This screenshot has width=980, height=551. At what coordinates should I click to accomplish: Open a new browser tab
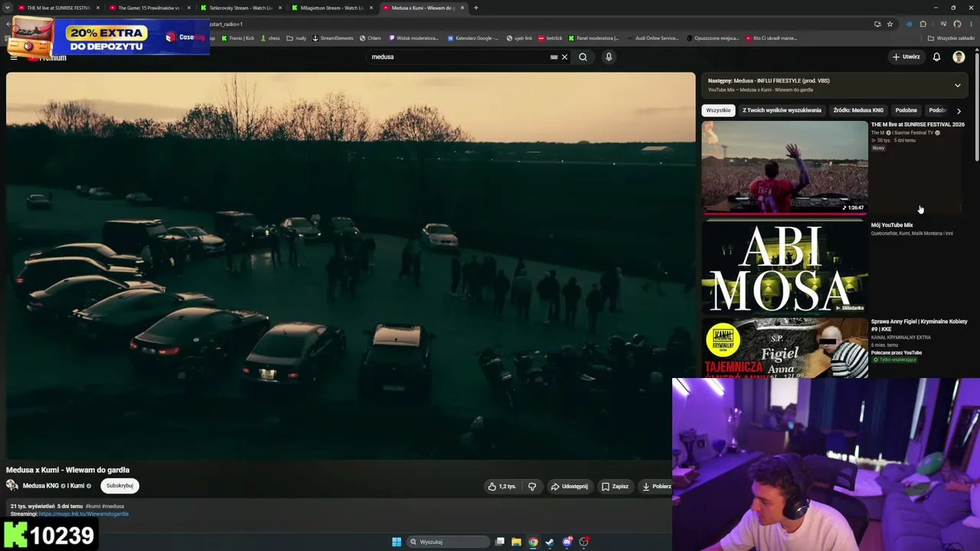click(475, 8)
